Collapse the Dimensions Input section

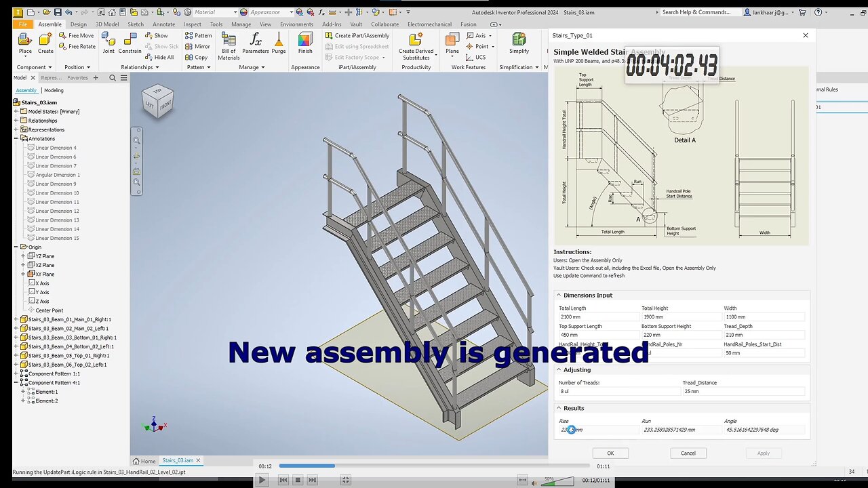(559, 296)
